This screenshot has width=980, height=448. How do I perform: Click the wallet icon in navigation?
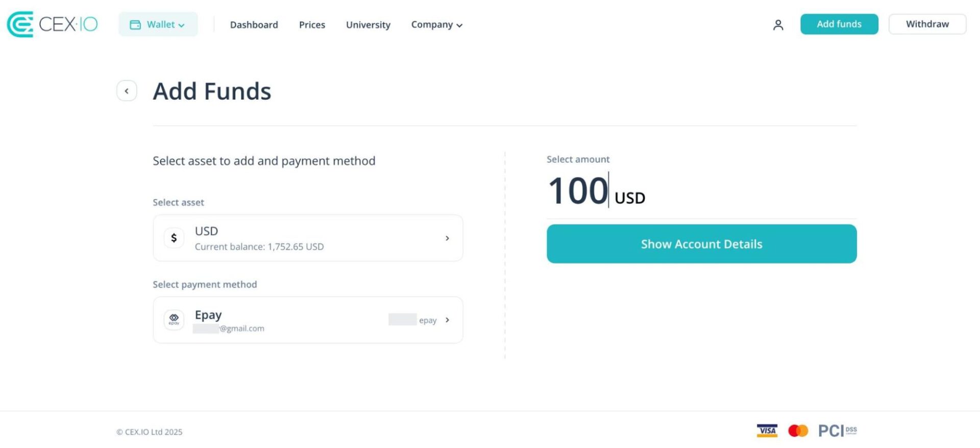135,25
